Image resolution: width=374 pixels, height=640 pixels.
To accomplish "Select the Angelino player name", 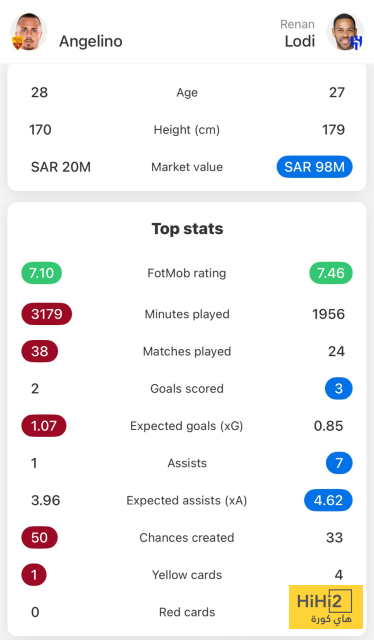I will pos(91,41).
